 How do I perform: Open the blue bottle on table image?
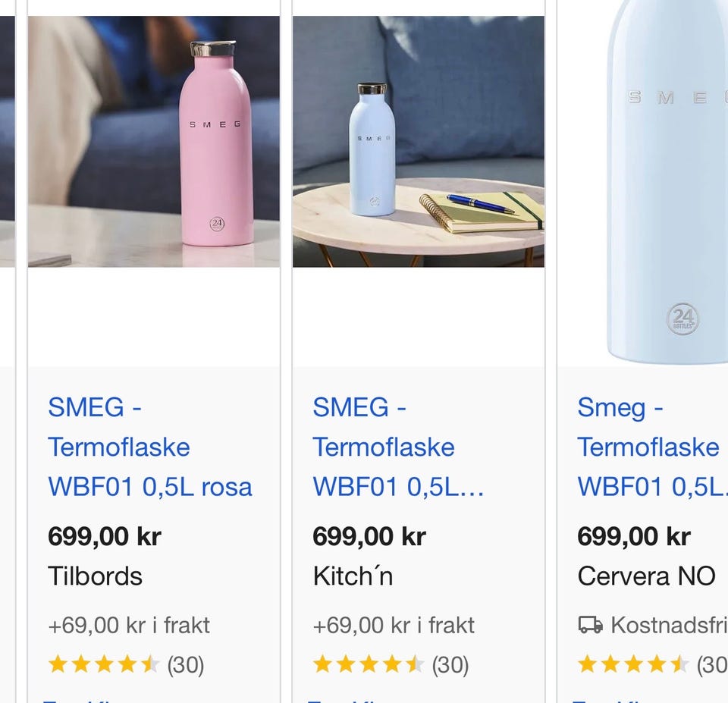click(419, 142)
